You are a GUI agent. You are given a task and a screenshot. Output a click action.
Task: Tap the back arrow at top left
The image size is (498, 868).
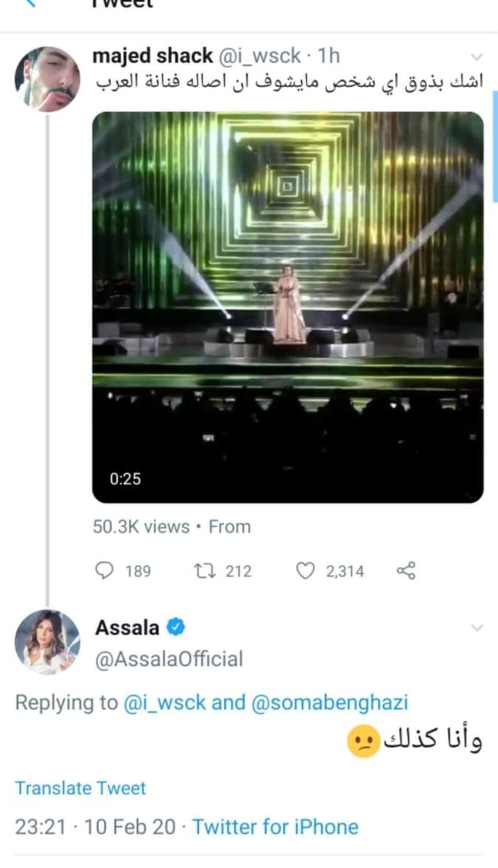point(31,3)
